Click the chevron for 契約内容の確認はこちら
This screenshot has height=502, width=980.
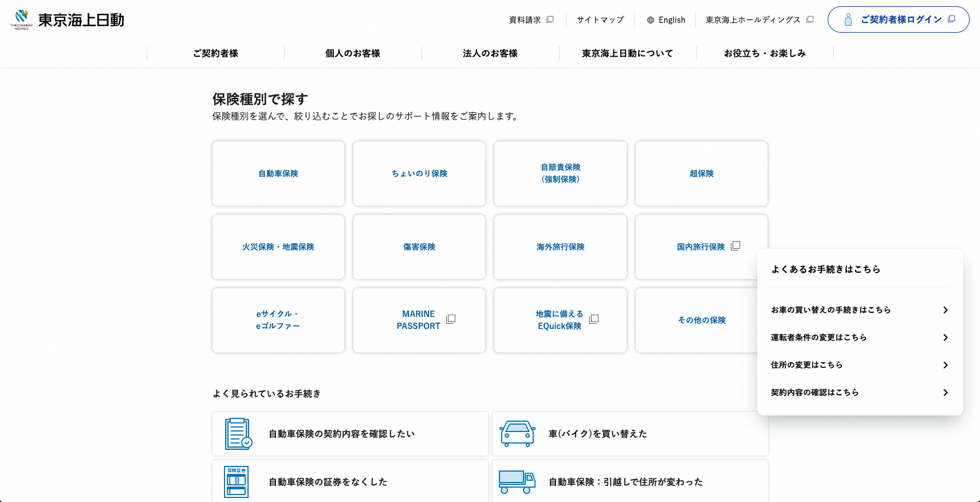(x=946, y=393)
